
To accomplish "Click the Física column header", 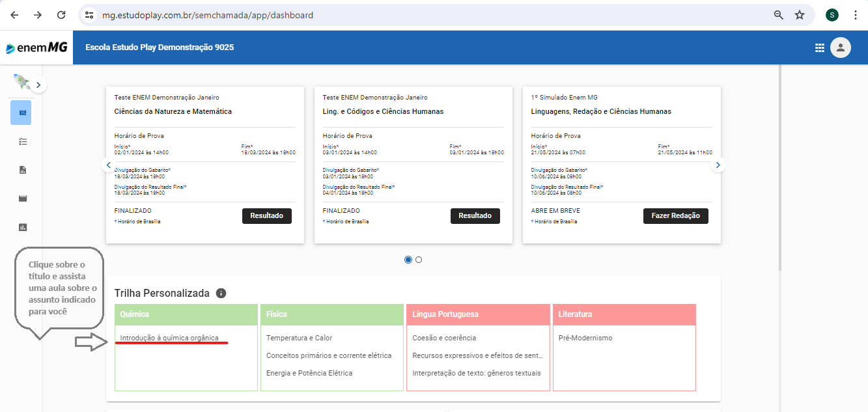I will coord(332,314).
